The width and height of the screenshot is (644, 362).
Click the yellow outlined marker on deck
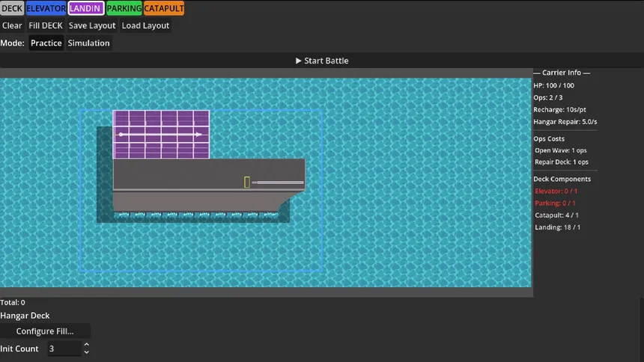pyautogui.click(x=247, y=182)
